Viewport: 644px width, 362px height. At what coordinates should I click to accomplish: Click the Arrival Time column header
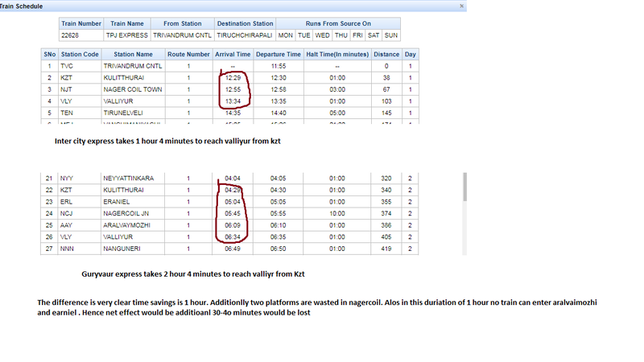coord(233,54)
